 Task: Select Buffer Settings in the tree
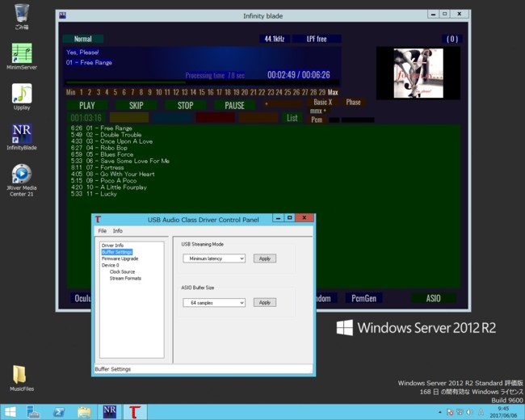pyautogui.click(x=117, y=252)
